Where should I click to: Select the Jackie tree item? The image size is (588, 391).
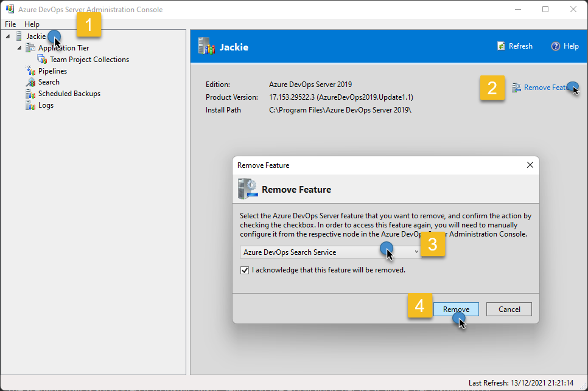click(36, 36)
